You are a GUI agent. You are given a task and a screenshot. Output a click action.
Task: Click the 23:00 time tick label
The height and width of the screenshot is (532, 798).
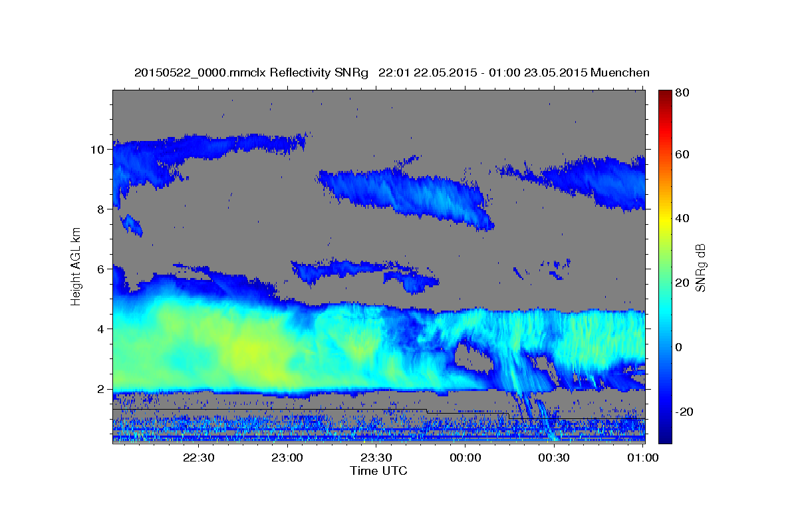pos(287,458)
